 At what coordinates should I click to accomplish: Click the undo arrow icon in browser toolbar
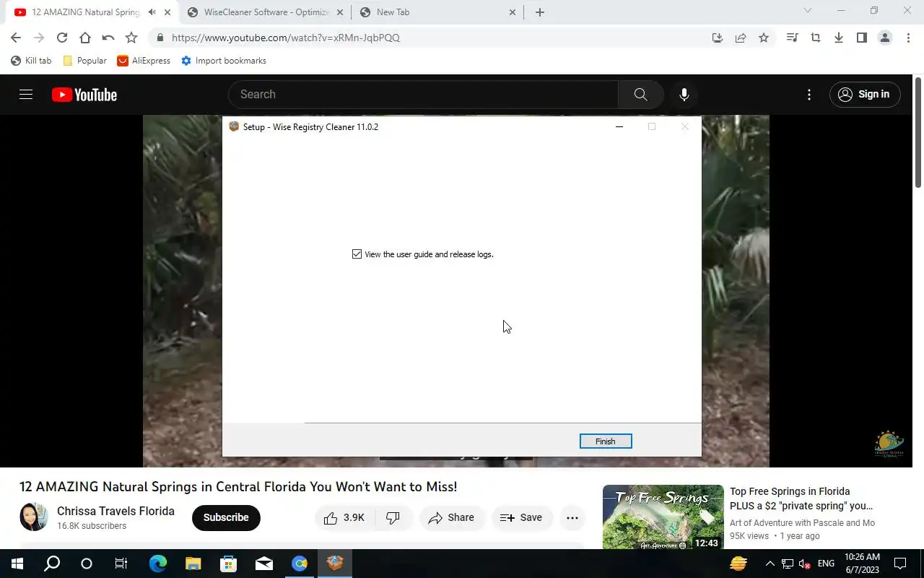pyautogui.click(x=108, y=38)
